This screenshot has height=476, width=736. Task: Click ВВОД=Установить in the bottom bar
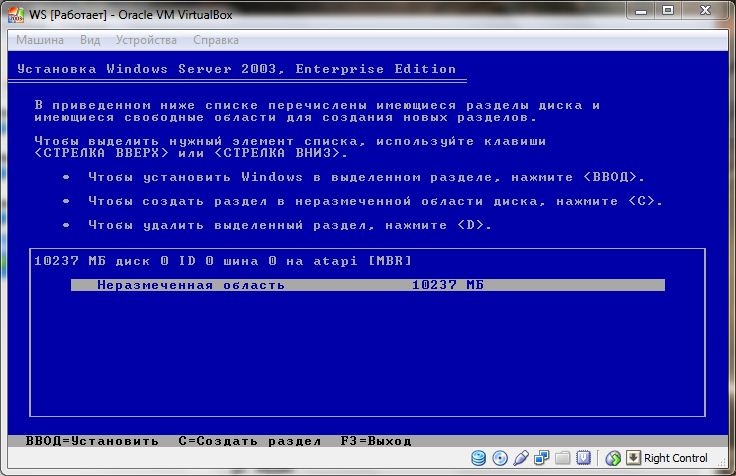pyautogui.click(x=92, y=441)
